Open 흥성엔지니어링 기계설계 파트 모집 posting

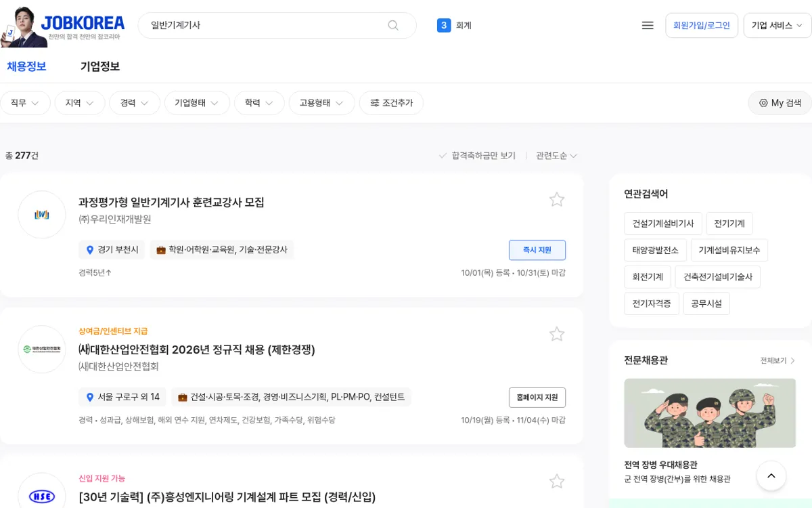(x=227, y=496)
